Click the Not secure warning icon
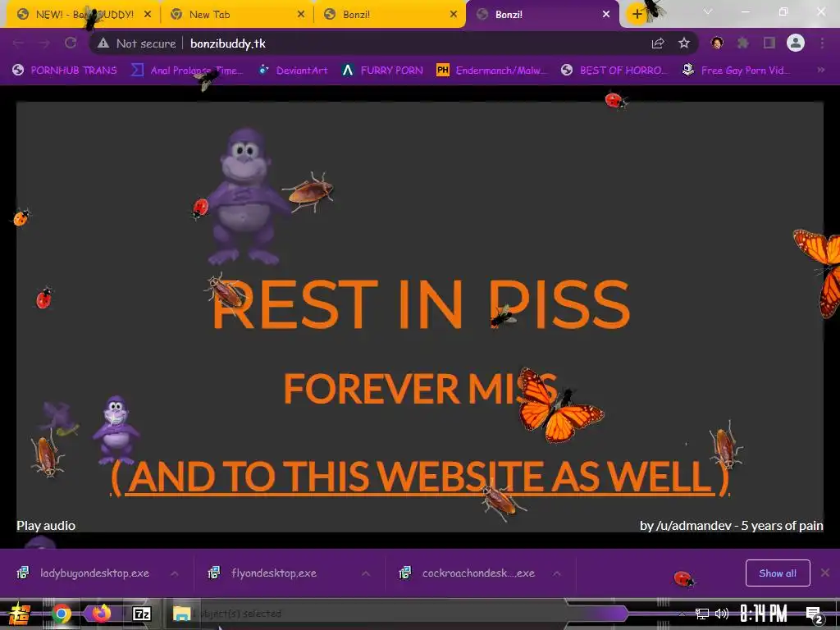The image size is (840, 630). (x=103, y=43)
